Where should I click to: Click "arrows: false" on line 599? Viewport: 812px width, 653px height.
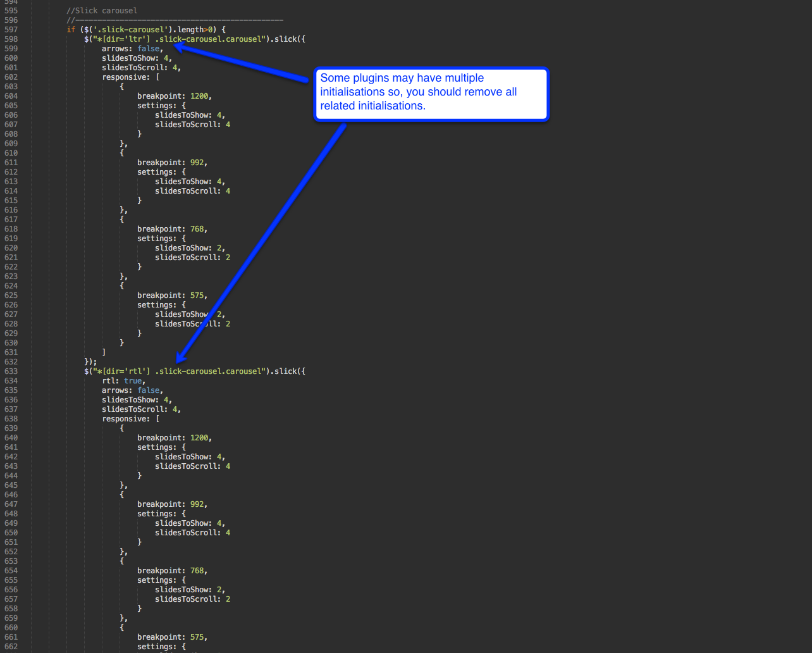tap(132, 49)
